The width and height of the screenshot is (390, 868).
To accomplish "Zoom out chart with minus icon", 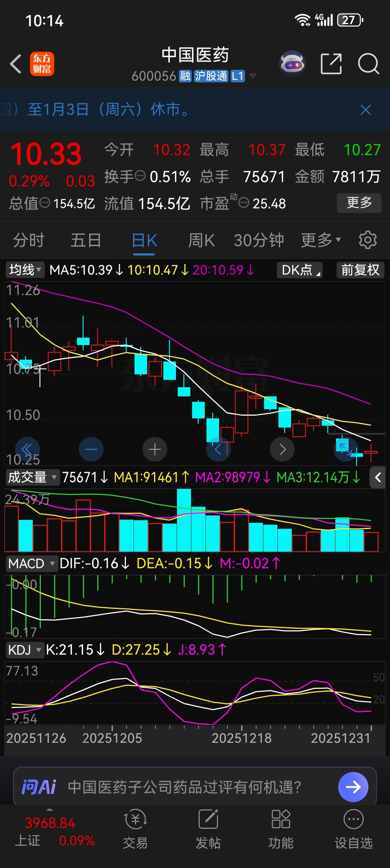I will click(91, 449).
